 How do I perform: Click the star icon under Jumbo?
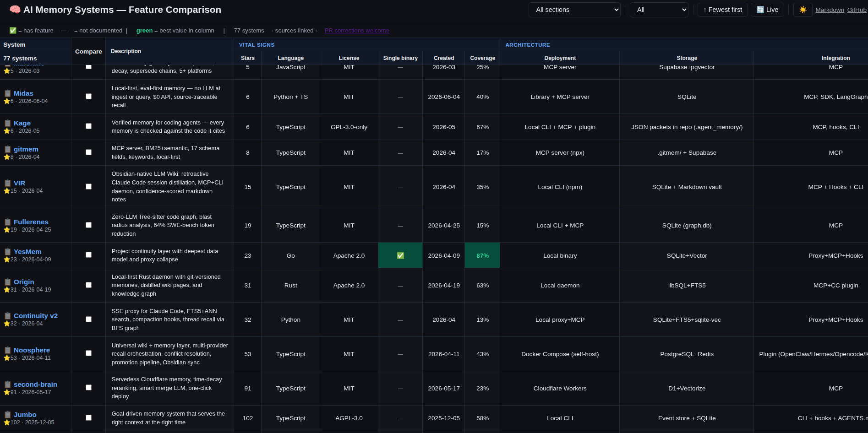[7, 422]
